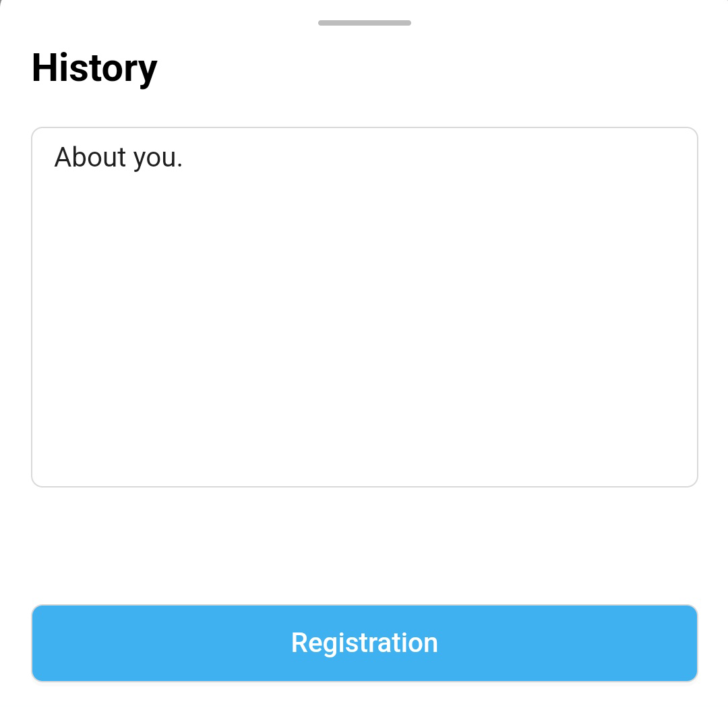The height and width of the screenshot is (708, 728).
Task: Focus the About you text field
Action: (x=364, y=307)
